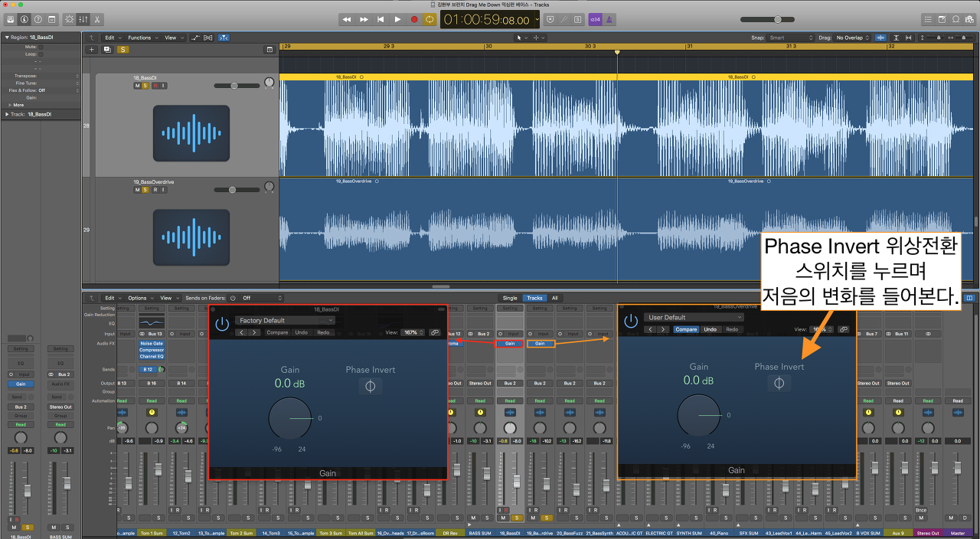The width and height of the screenshot is (980, 539).
Task: Click the link icon in 18_BassDI Gain plugin
Action: coord(435,332)
